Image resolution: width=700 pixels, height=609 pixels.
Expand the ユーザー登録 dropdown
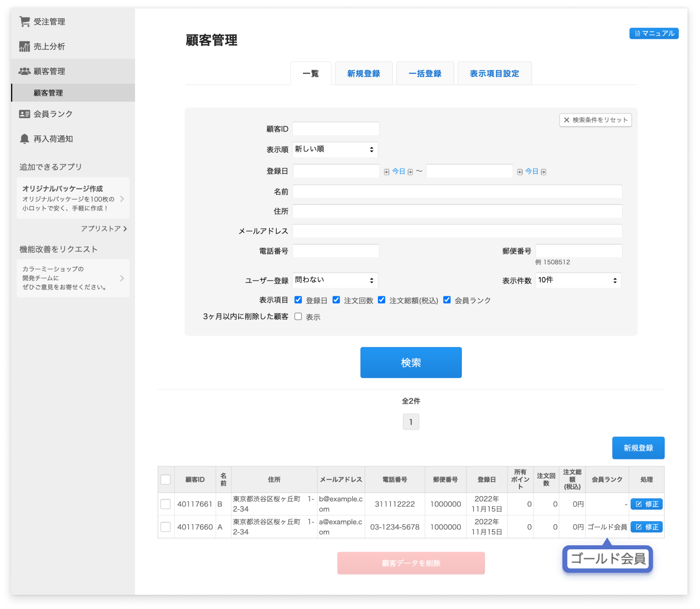click(x=335, y=280)
